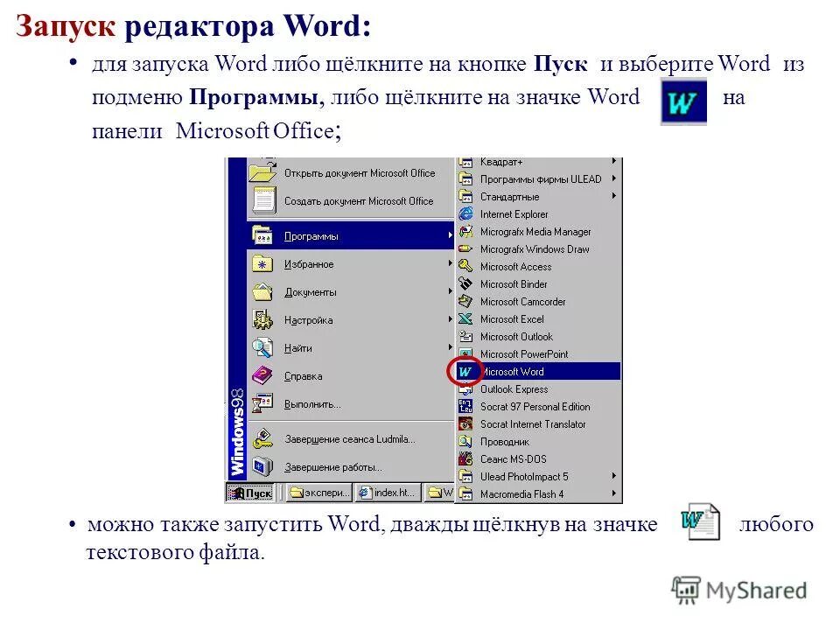Click the Справка book icon
The image size is (840, 630).
(262, 375)
